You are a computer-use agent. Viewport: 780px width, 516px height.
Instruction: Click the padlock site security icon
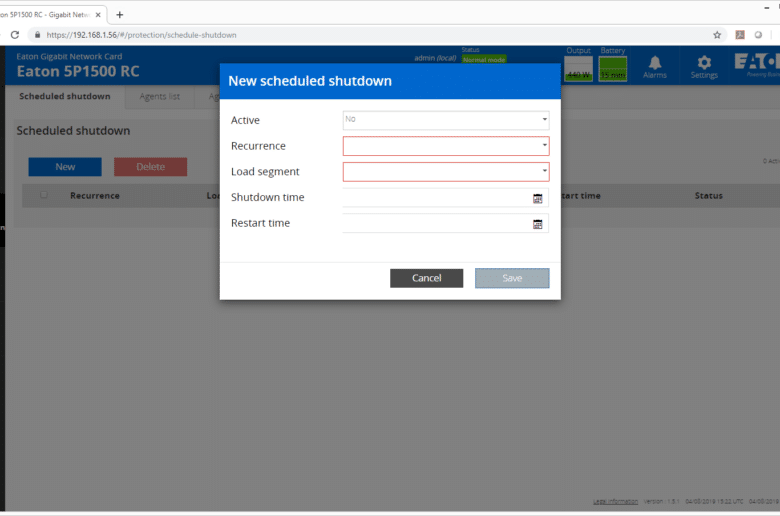point(37,35)
